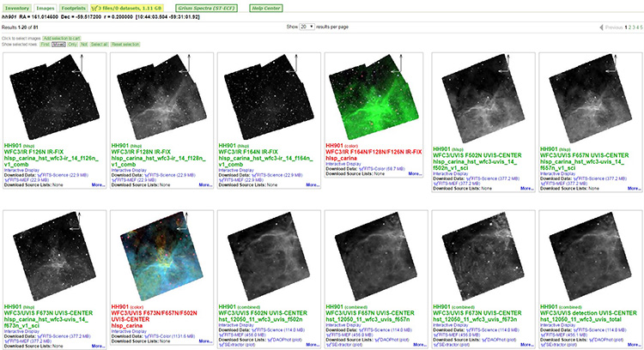Screen dimensions: 644x350
Task: Add the F502N wfc3-uvis FITS-Science file to cart
Action: pos(485,174)
